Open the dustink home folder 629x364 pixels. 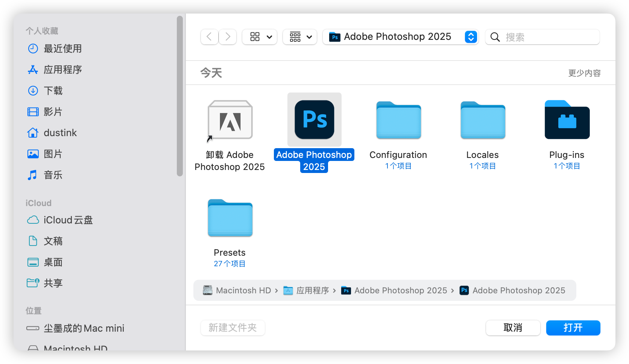(52, 133)
